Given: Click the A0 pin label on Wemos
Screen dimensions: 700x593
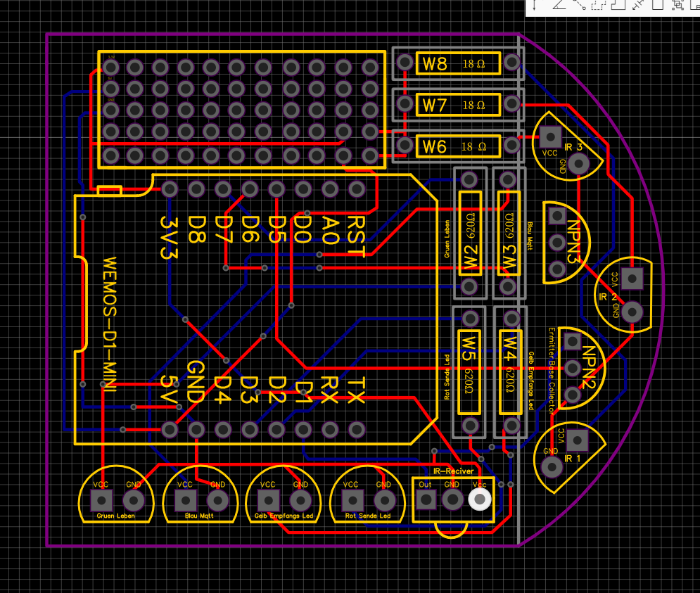Looking at the screenshot, I should (329, 231).
